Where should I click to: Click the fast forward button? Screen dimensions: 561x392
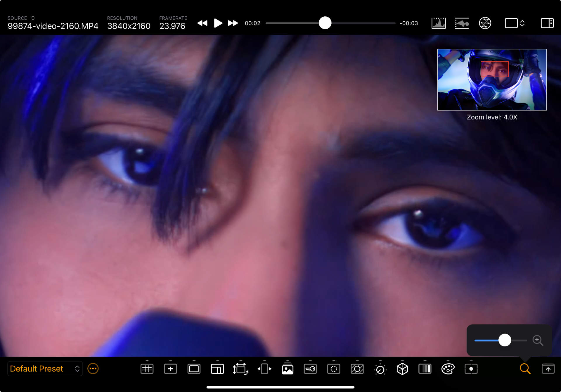point(233,23)
